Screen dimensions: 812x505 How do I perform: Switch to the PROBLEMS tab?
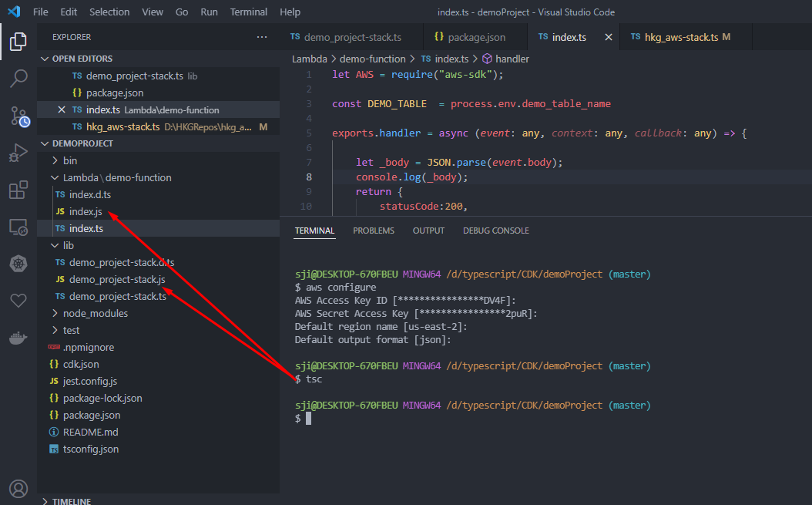coord(374,230)
